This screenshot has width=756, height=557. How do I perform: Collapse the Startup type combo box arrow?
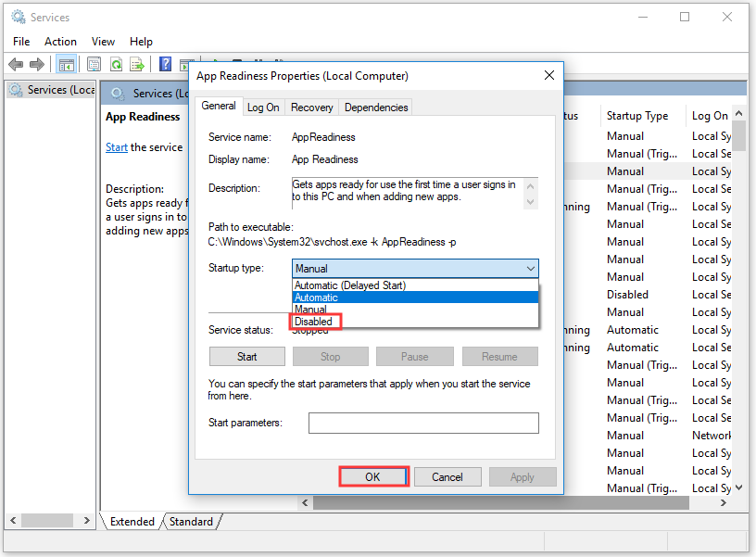pyautogui.click(x=530, y=269)
